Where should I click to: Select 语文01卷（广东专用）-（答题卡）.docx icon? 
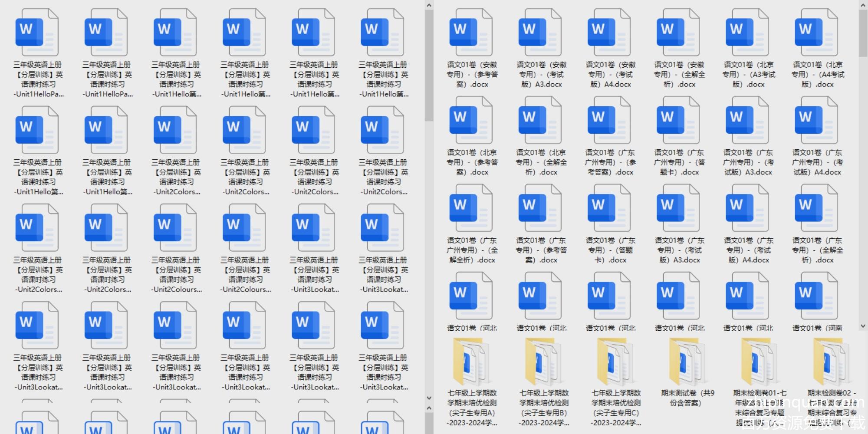click(609, 208)
